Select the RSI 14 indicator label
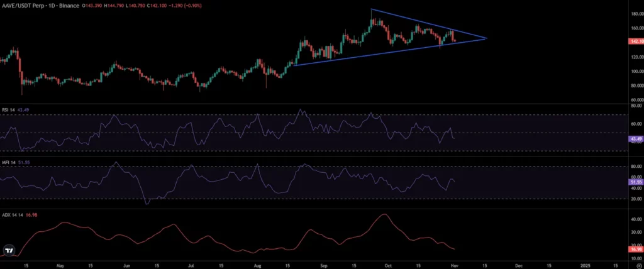This screenshot has height=269, width=644. [x=8, y=109]
